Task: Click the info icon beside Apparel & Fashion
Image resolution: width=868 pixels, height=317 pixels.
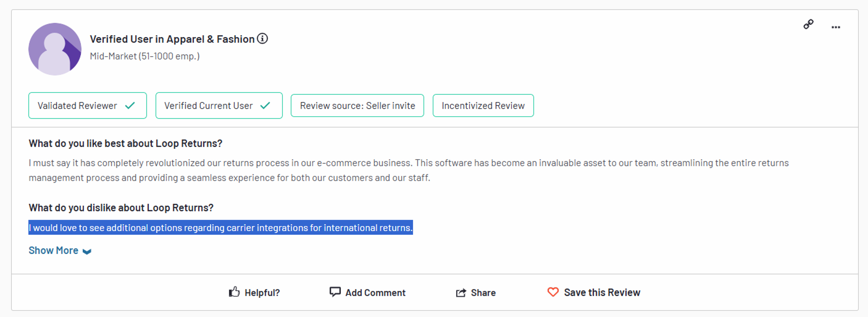Action: click(262, 39)
